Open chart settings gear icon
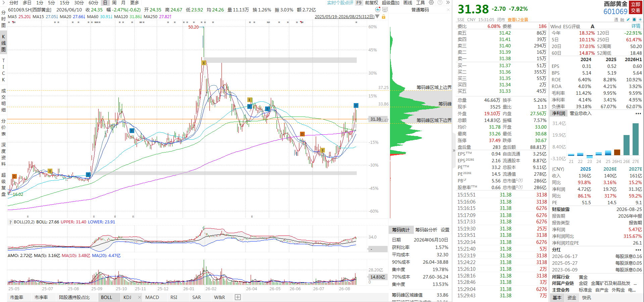The image size is (644, 302). 431,2
